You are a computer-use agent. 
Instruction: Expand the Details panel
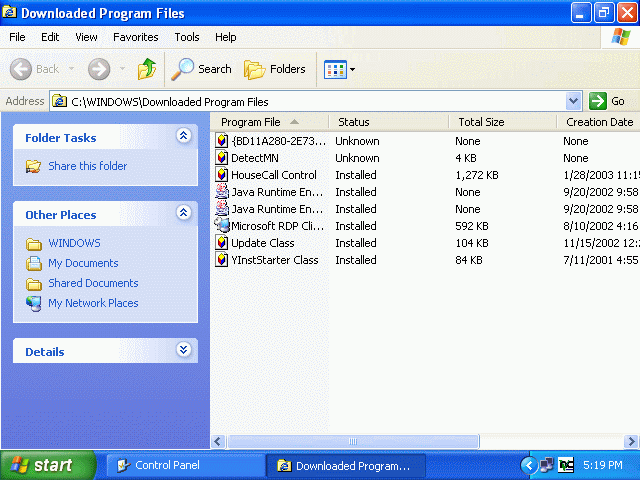184,350
